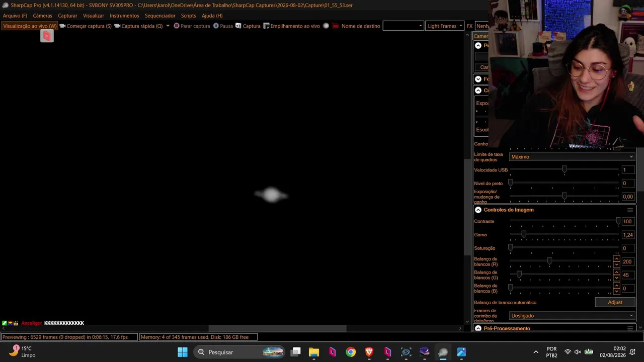Viewport: 644px width, 362px height.
Task: Open Task View in taskbar
Action: tap(296, 352)
